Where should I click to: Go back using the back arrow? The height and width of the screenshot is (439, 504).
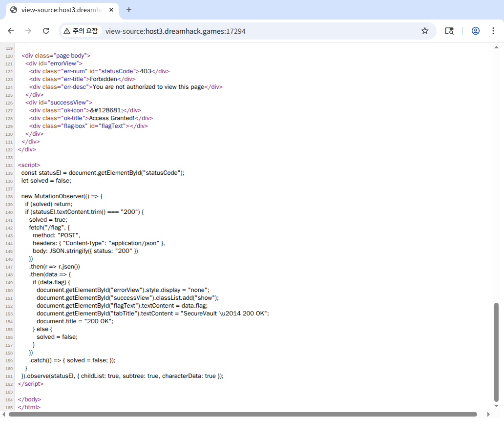point(11,31)
